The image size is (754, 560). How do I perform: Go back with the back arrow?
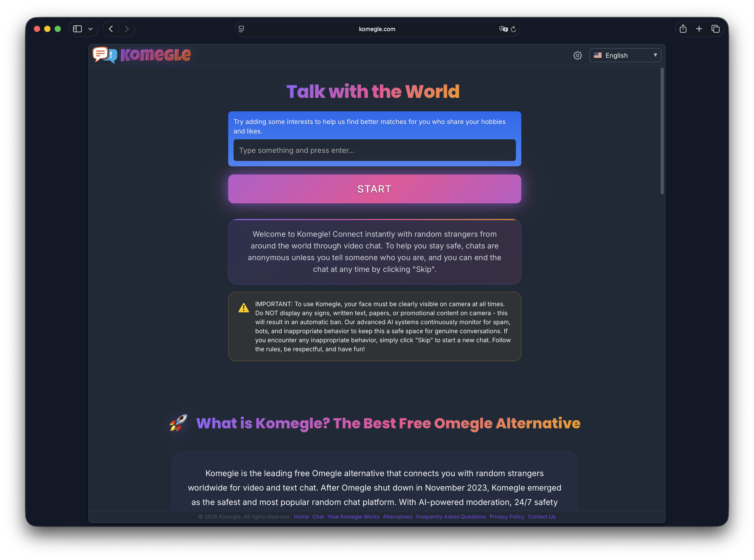point(111,29)
